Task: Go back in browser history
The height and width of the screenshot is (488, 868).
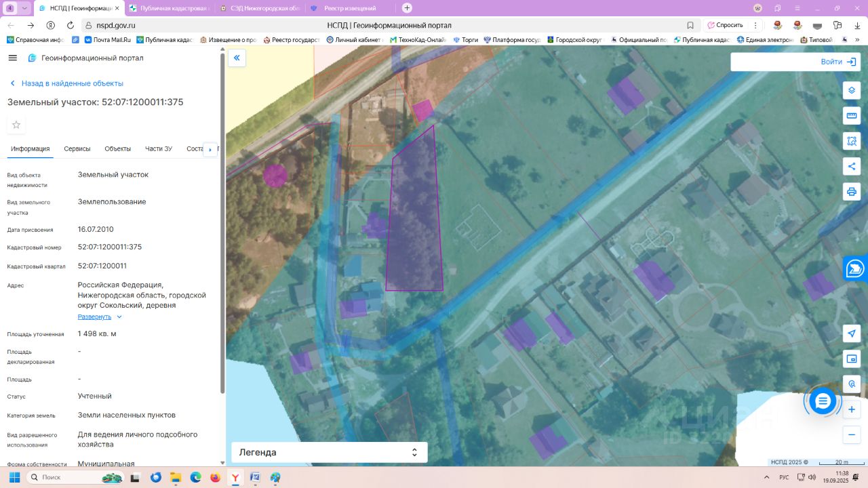Action: [11, 25]
